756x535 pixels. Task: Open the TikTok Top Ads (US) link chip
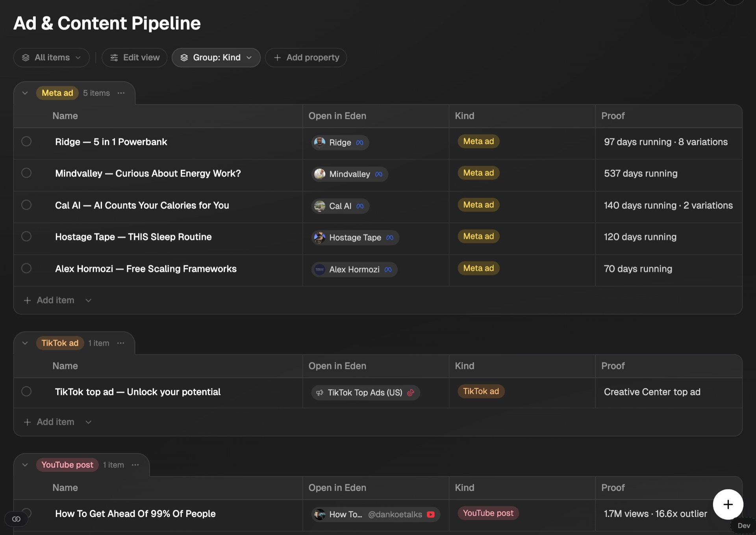click(366, 392)
